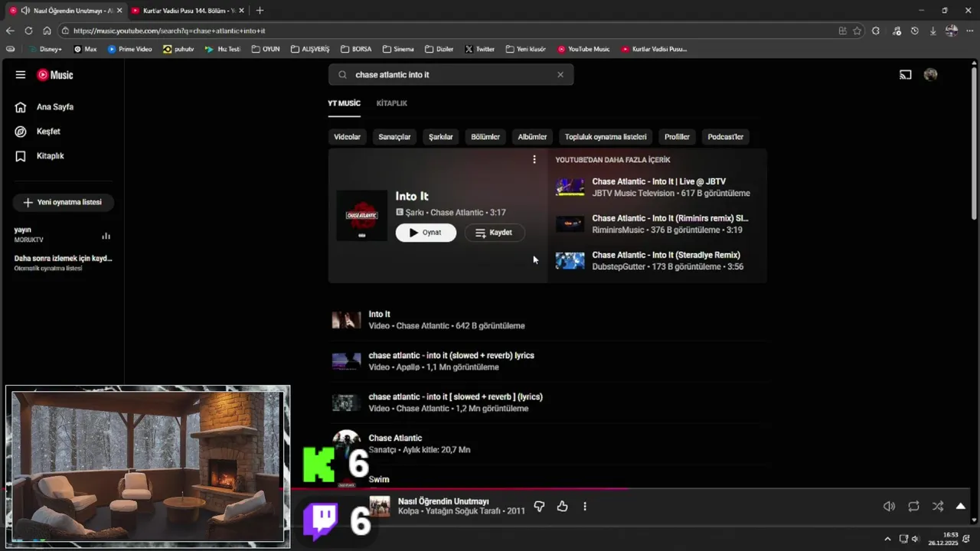Switch to the YT MUSIC tab
Viewport: 980px width, 551px height.
[344, 103]
